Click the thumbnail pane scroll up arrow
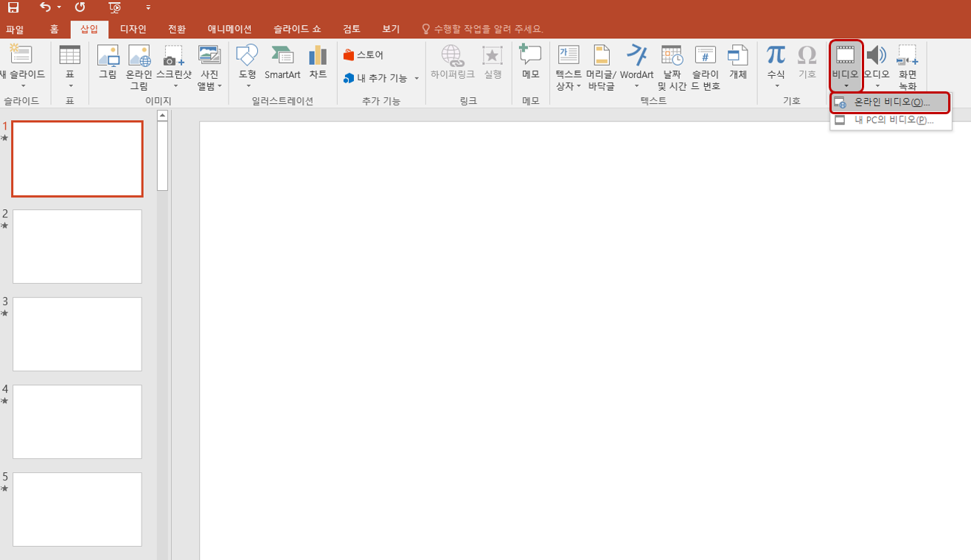The height and width of the screenshot is (560, 971). [x=163, y=116]
